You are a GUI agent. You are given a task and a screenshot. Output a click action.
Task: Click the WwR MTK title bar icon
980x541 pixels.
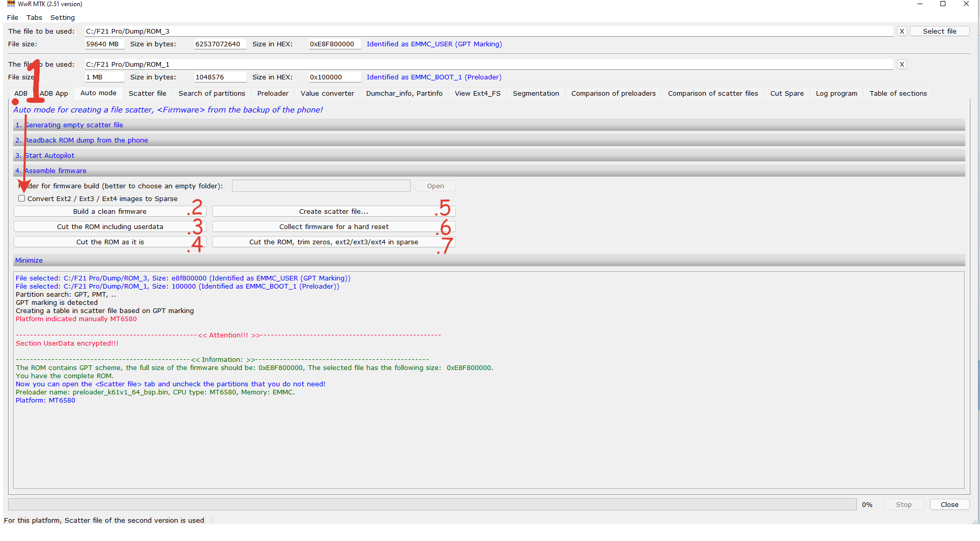pyautogui.click(x=11, y=4)
